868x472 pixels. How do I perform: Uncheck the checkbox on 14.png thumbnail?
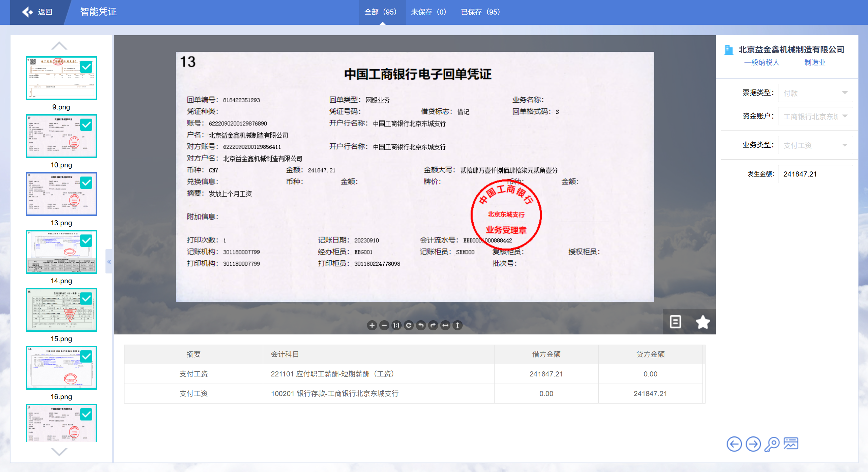(86, 241)
